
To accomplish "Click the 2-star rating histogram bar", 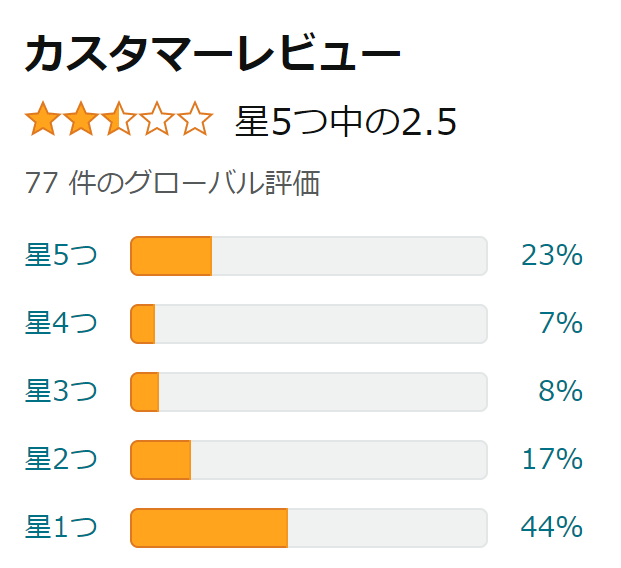I will point(309,460).
